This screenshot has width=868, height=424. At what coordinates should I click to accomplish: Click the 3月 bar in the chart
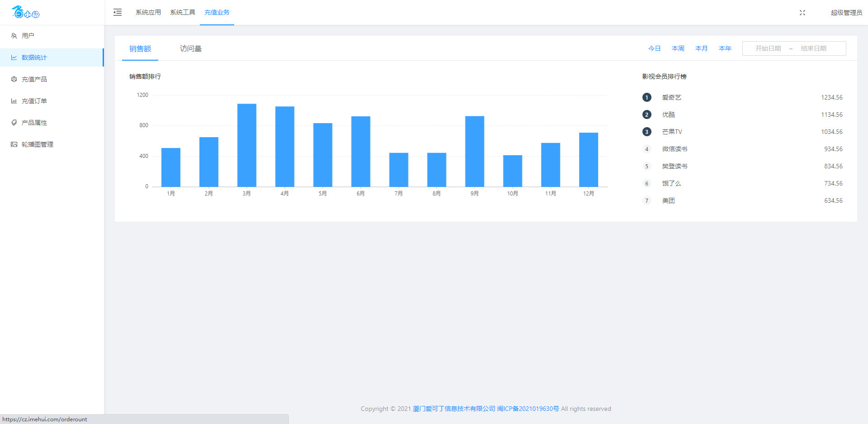coord(247,145)
